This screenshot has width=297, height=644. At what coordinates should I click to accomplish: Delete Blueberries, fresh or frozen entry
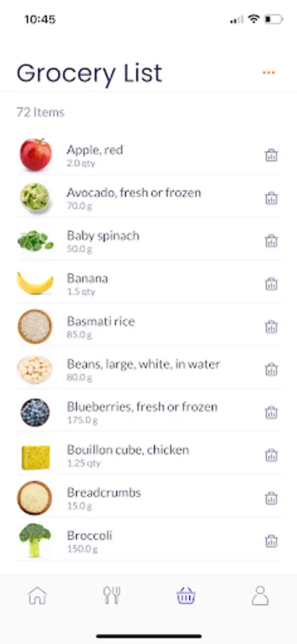pyautogui.click(x=271, y=412)
